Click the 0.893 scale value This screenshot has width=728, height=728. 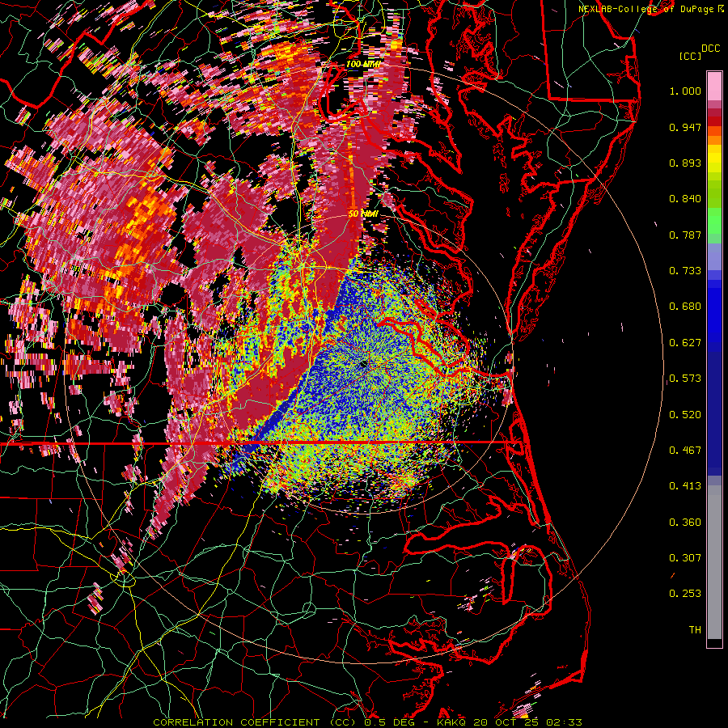coord(685,163)
